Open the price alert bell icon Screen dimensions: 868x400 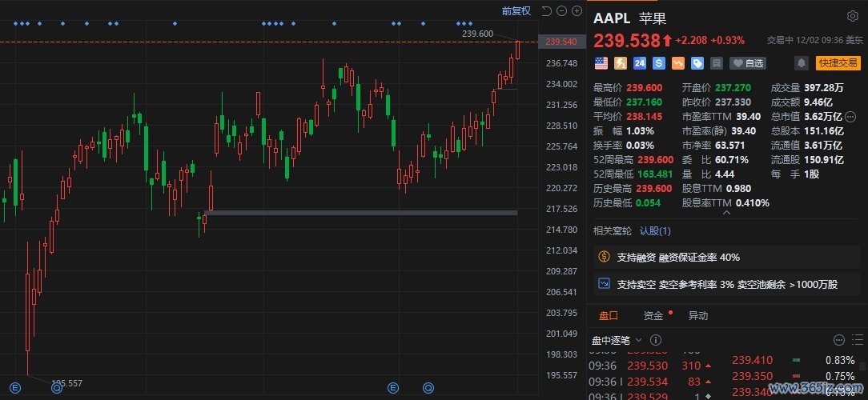(x=801, y=63)
